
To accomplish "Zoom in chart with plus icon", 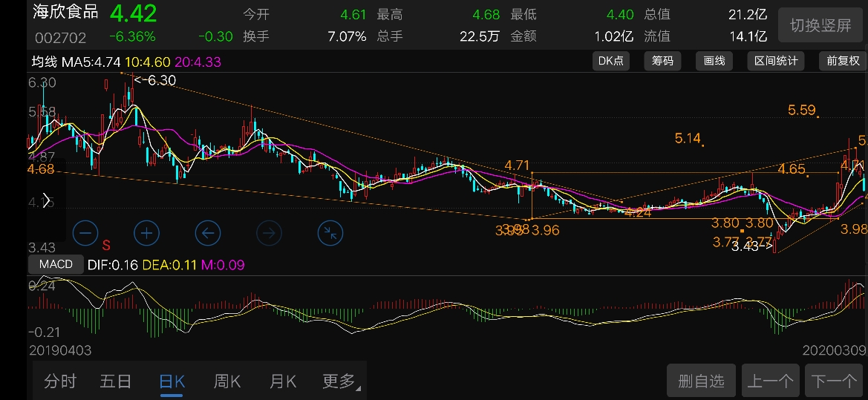I will 147,233.
